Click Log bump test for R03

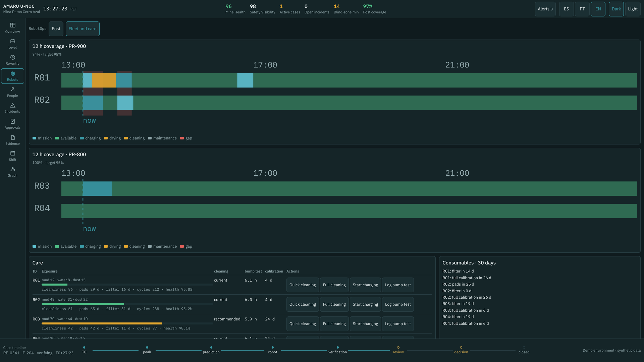click(x=398, y=324)
